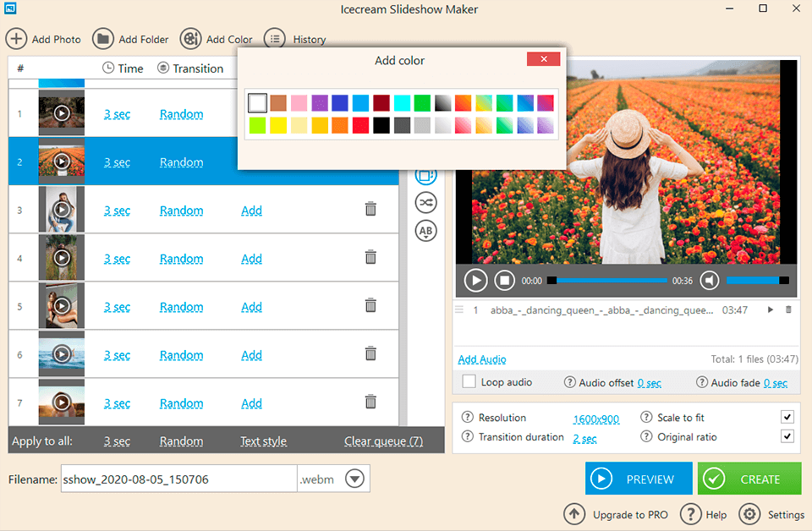Click the AB rename sort icon

426,231
